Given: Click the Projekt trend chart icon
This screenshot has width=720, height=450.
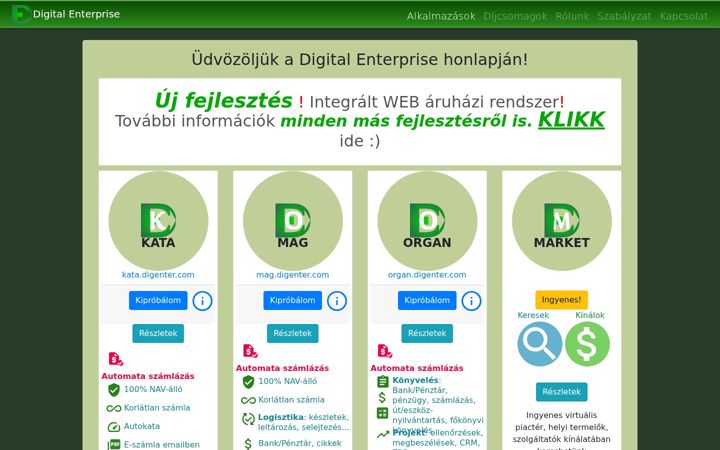Looking at the screenshot, I should (x=383, y=434).
